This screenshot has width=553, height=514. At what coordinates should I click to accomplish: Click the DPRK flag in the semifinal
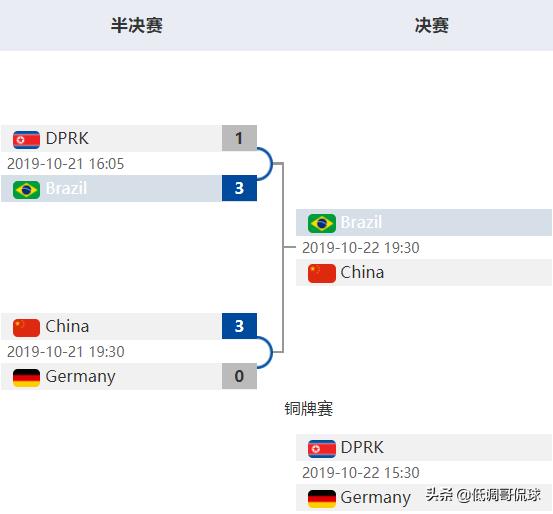[x=26, y=140]
